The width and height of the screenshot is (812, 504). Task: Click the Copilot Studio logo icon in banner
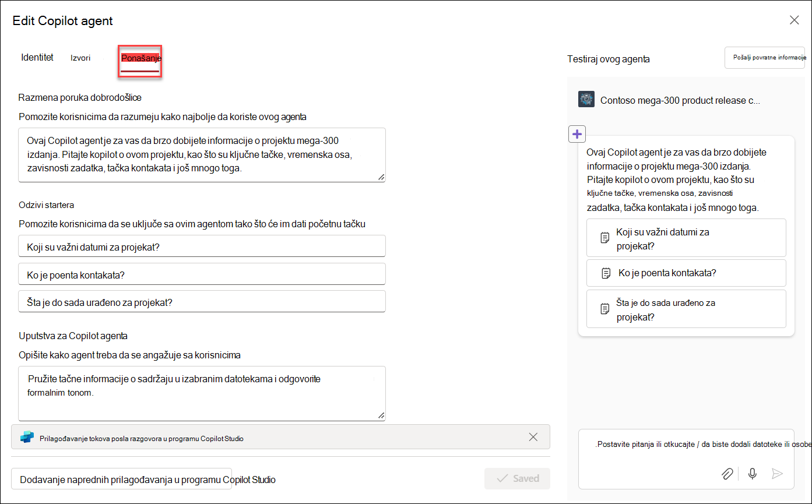27,438
